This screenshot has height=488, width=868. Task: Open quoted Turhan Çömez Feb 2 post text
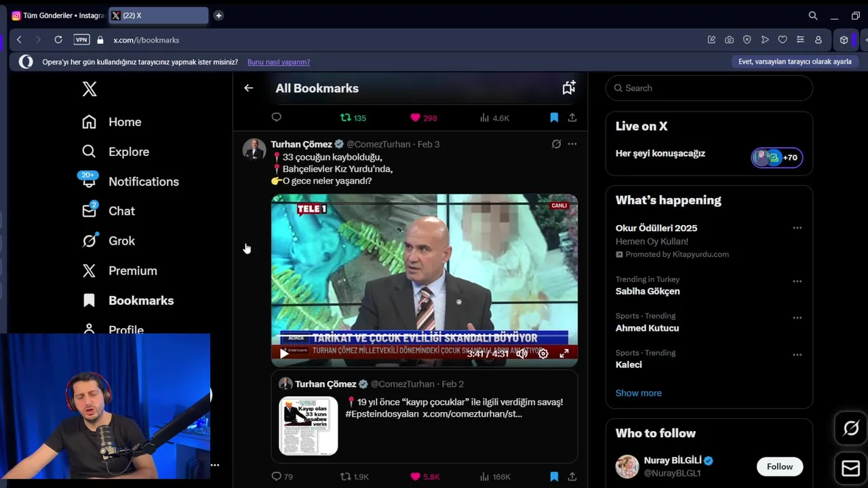454,407
